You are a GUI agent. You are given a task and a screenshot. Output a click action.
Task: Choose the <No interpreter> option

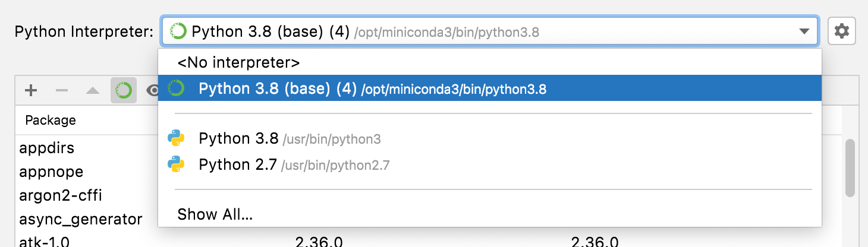coord(238,62)
